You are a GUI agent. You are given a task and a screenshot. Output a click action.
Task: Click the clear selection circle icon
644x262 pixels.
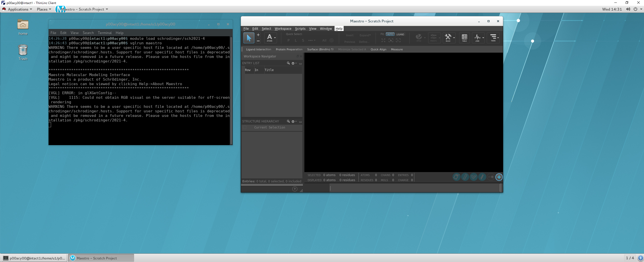(332, 40)
